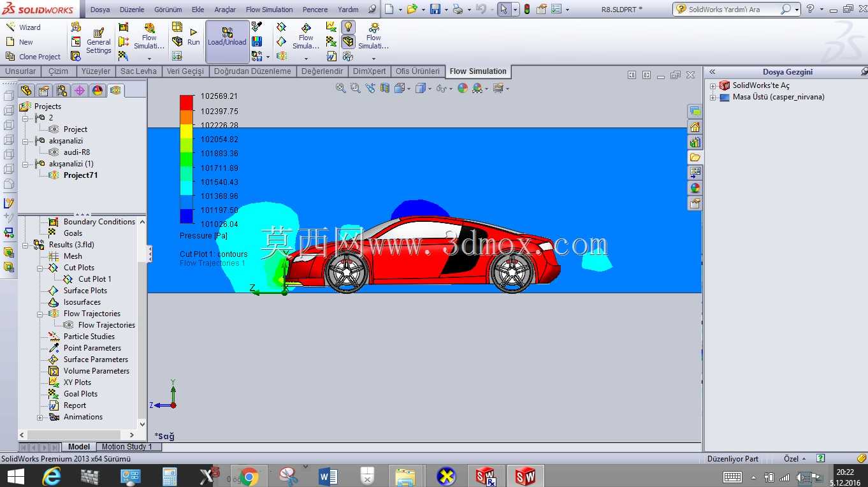Toggle the eye icon next to Project
This screenshot has height=487, width=868.
pyautogui.click(x=54, y=129)
